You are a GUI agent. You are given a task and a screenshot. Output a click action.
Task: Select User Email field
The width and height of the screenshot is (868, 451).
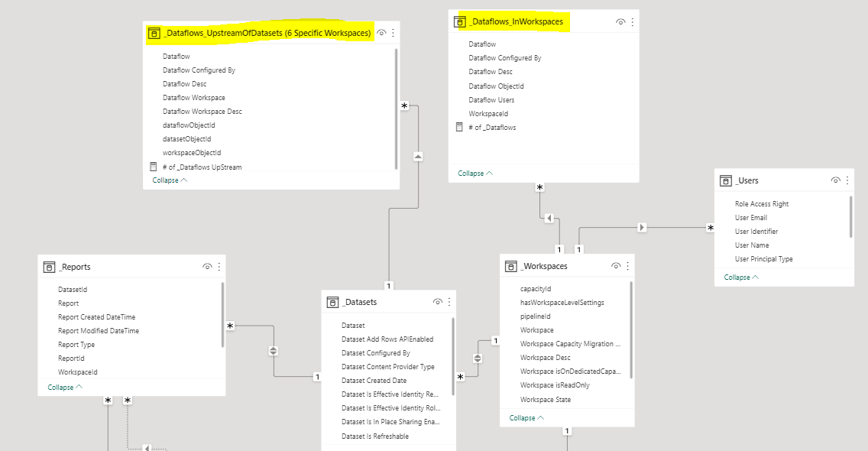tap(750, 218)
